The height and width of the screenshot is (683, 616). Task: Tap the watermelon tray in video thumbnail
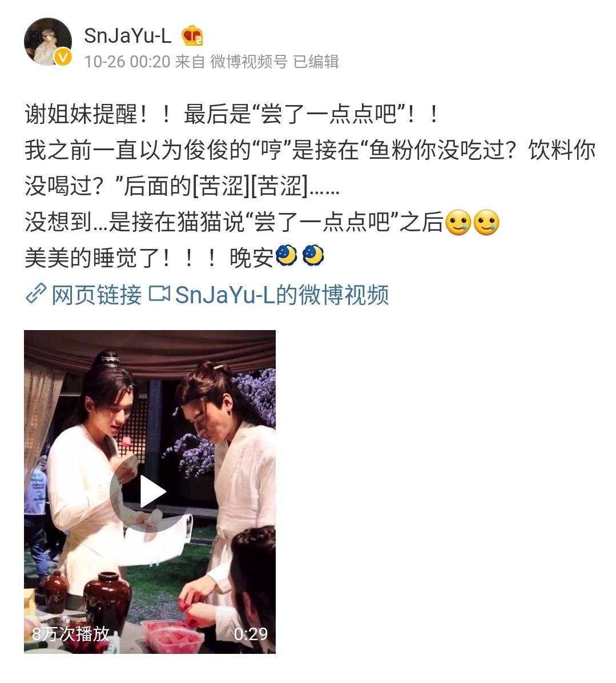(173, 636)
